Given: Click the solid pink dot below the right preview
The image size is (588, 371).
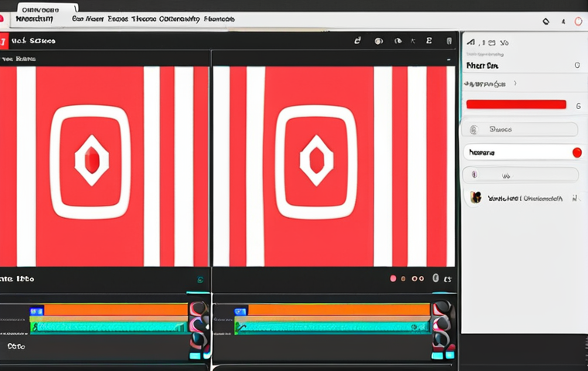Looking at the screenshot, I should point(393,278).
